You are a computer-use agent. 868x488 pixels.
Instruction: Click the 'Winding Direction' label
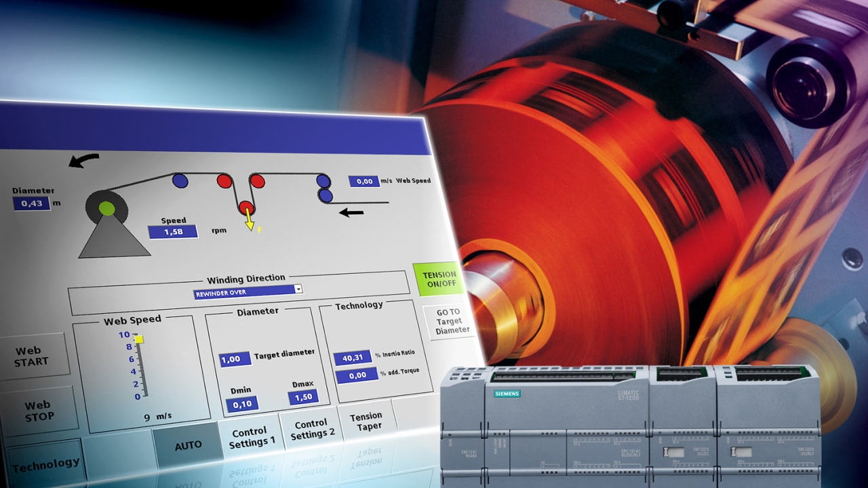(246, 279)
